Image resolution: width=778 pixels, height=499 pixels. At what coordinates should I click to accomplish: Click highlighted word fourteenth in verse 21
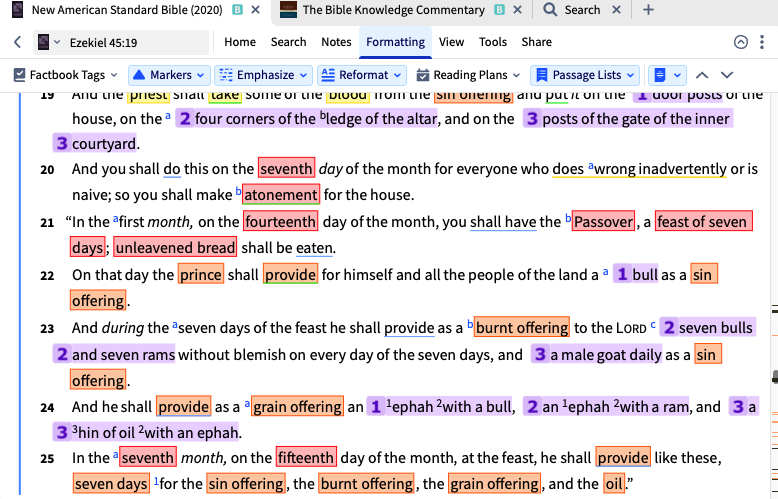pyautogui.click(x=280, y=221)
